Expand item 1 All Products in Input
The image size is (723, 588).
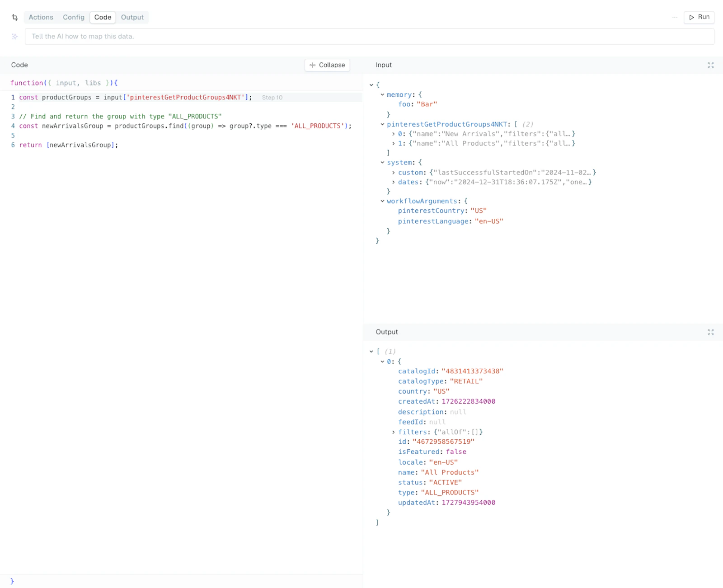[394, 143]
